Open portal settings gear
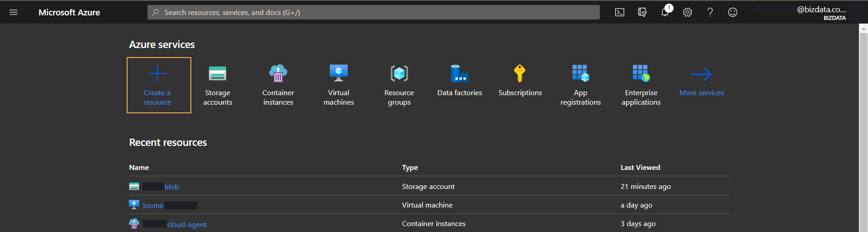The width and height of the screenshot is (868, 232). (x=688, y=12)
